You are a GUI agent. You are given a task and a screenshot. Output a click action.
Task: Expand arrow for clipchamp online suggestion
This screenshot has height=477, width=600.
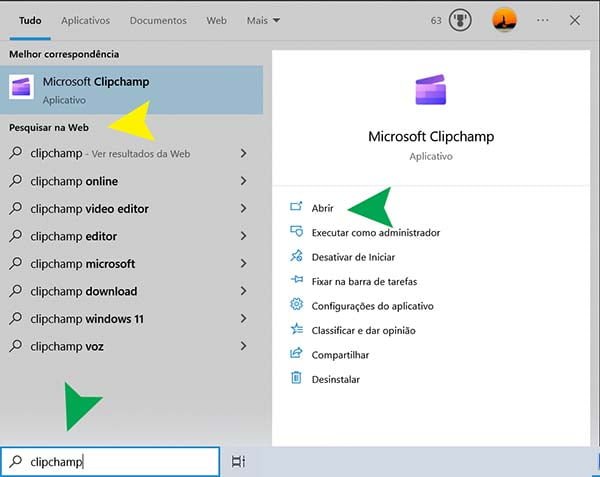243,181
